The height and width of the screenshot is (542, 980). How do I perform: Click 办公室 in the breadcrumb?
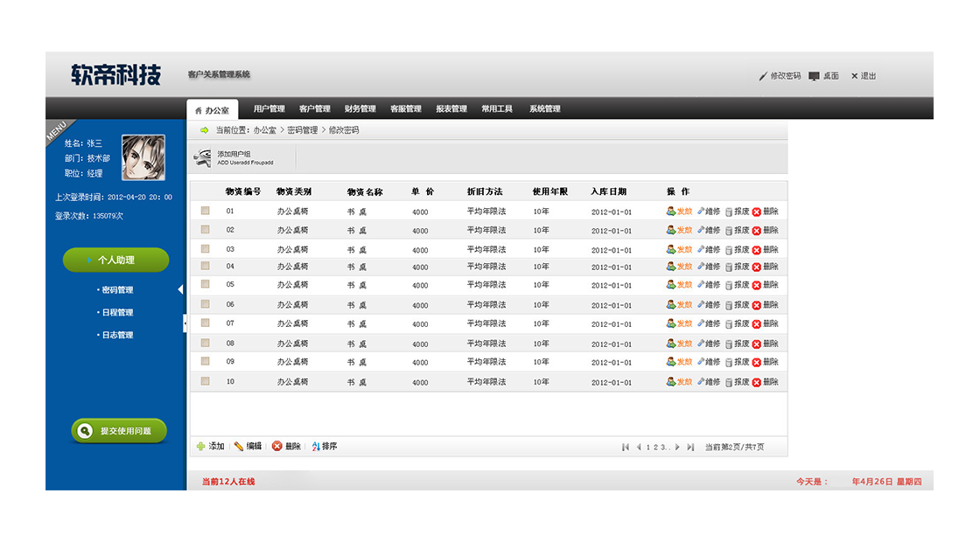(x=264, y=130)
